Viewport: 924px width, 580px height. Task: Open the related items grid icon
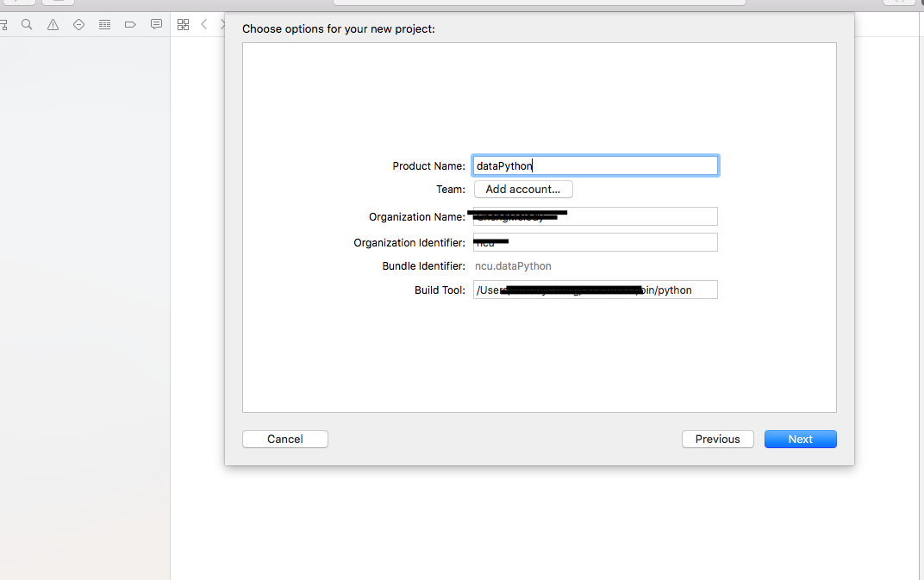coord(184,25)
